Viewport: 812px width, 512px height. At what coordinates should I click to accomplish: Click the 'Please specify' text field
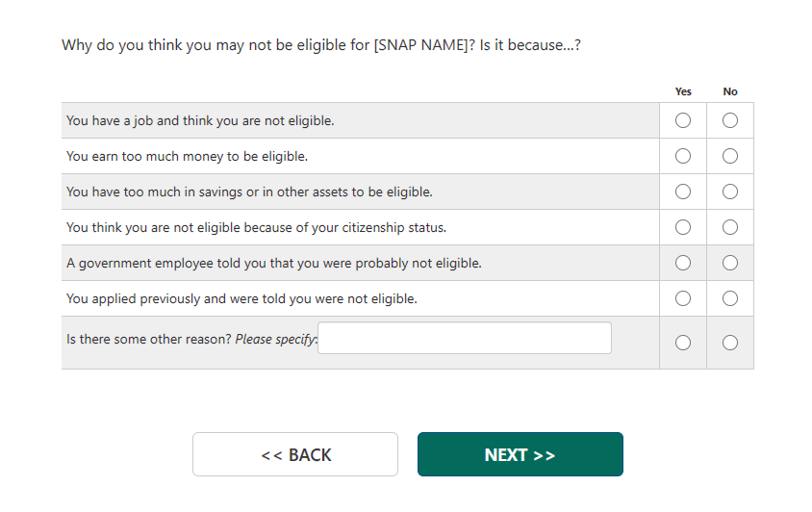click(465, 338)
